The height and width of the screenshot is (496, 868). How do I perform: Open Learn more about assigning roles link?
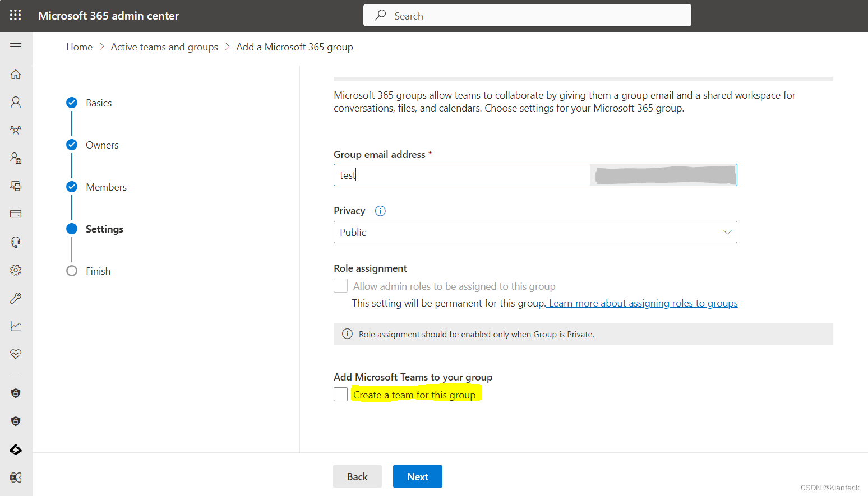[643, 303]
